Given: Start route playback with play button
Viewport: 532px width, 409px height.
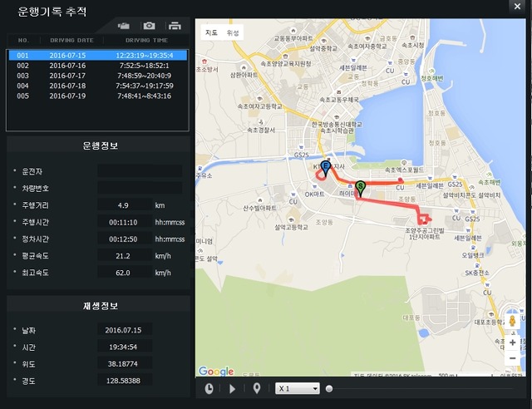Looking at the screenshot, I should [233, 389].
